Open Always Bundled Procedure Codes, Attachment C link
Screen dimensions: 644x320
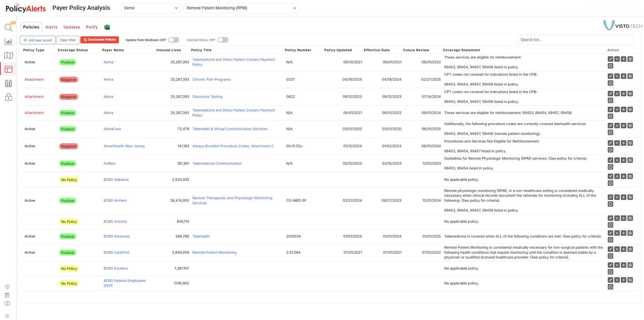pyautogui.click(x=233, y=146)
